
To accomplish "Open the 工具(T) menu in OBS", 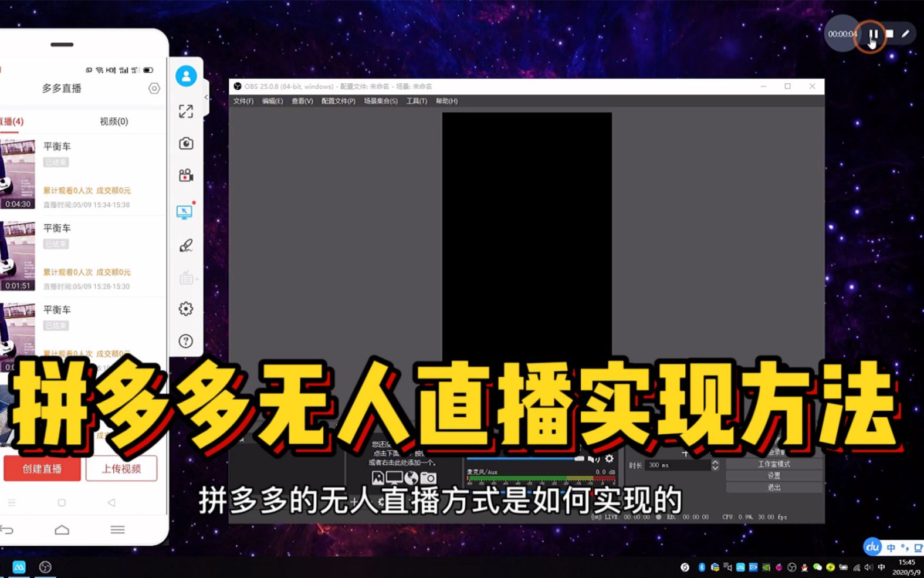I will [x=417, y=101].
